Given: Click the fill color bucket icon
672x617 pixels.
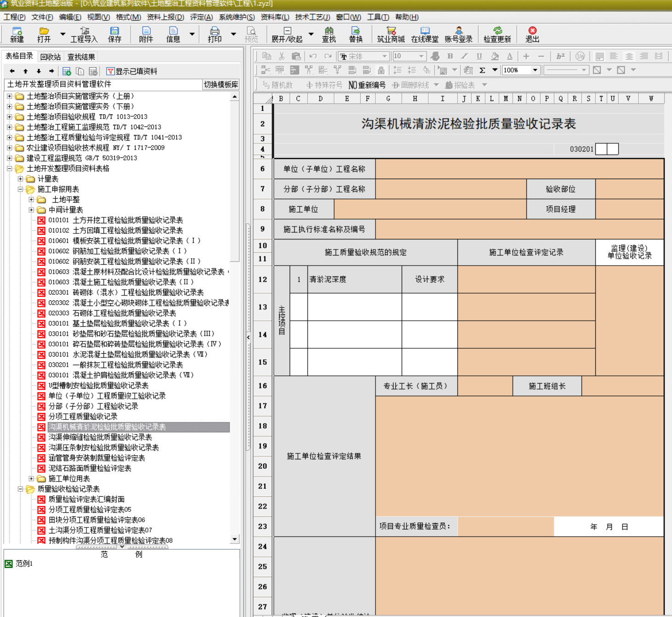Looking at the screenshot, I should (495, 56).
